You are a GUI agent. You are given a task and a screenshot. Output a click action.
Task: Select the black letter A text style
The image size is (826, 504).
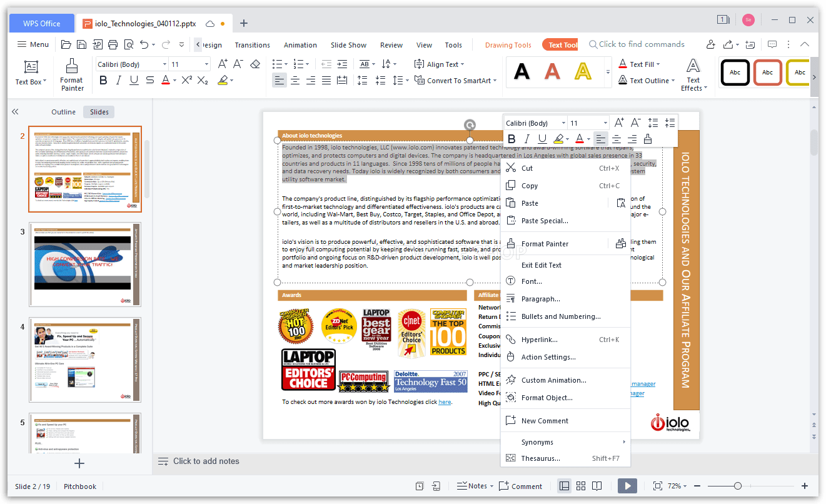tap(521, 72)
